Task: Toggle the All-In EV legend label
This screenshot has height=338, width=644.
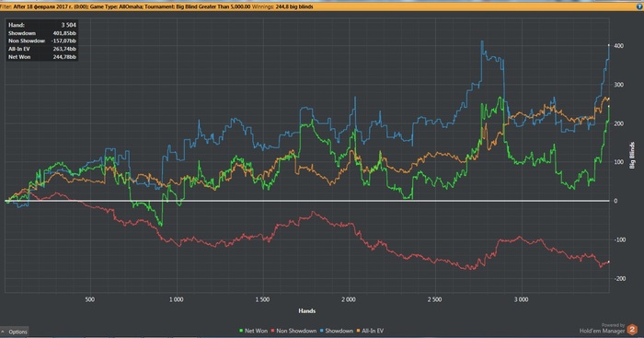Action: click(373, 331)
